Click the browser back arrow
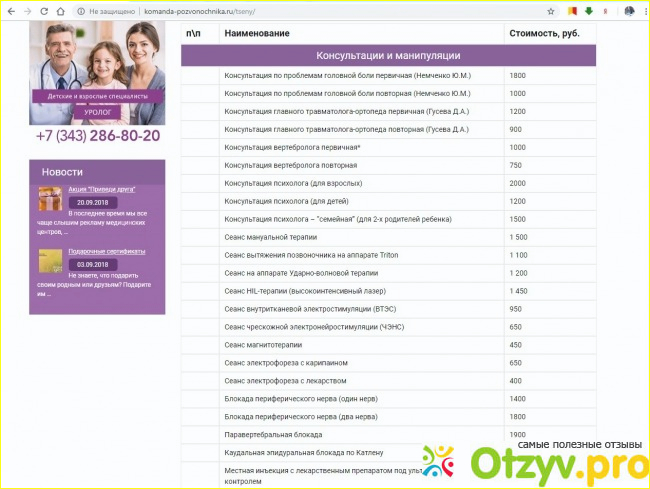650x489 pixels. coord(10,11)
